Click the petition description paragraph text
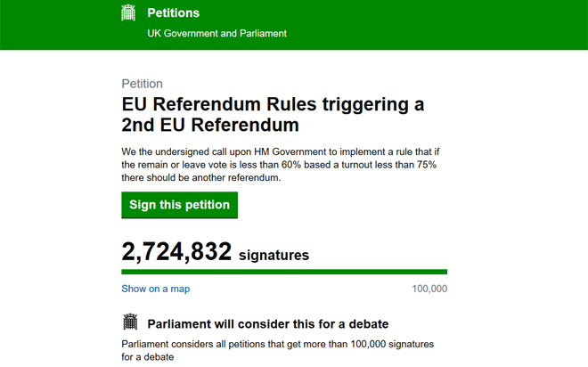 point(280,165)
